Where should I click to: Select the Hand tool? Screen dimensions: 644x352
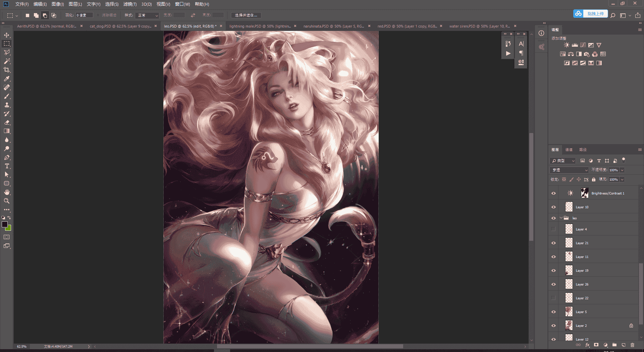(7, 192)
